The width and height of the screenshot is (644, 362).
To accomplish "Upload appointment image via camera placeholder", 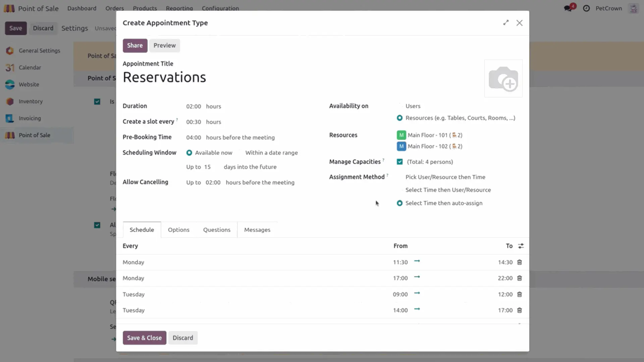I will tap(503, 79).
